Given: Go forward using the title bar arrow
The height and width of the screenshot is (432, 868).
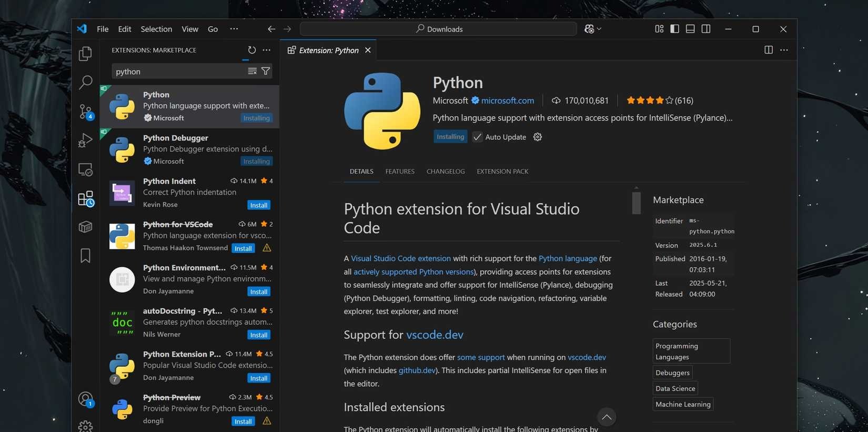Looking at the screenshot, I should 287,29.
